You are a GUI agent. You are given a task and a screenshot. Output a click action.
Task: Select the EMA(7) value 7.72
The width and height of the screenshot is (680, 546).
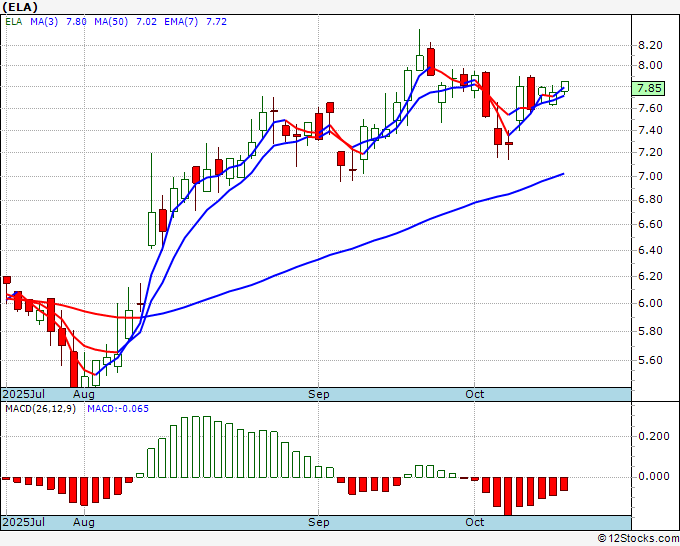pyautogui.click(x=216, y=22)
